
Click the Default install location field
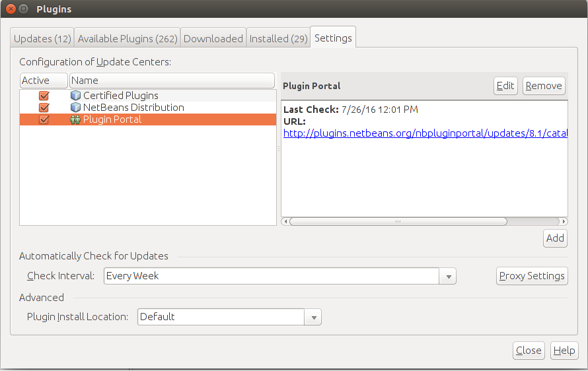tap(221, 317)
